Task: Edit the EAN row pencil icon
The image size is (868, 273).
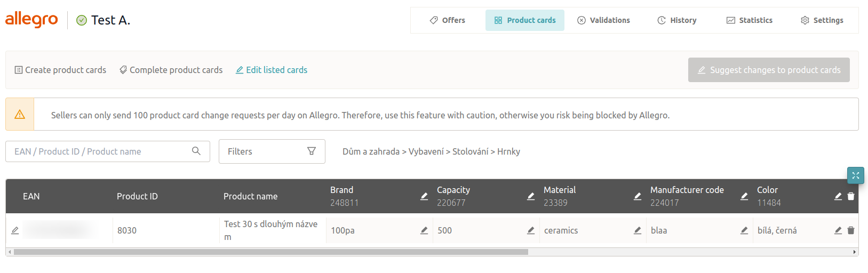Action: tap(15, 230)
